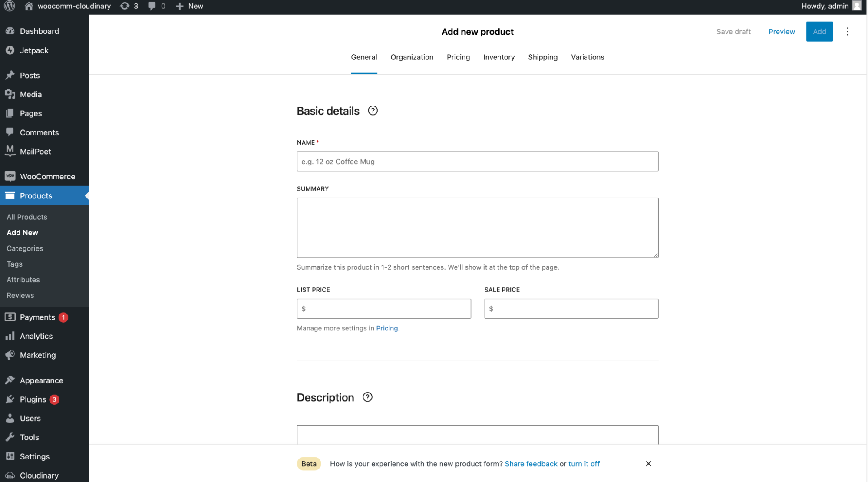
Task: Switch to the Variations tab
Action: 587,57
